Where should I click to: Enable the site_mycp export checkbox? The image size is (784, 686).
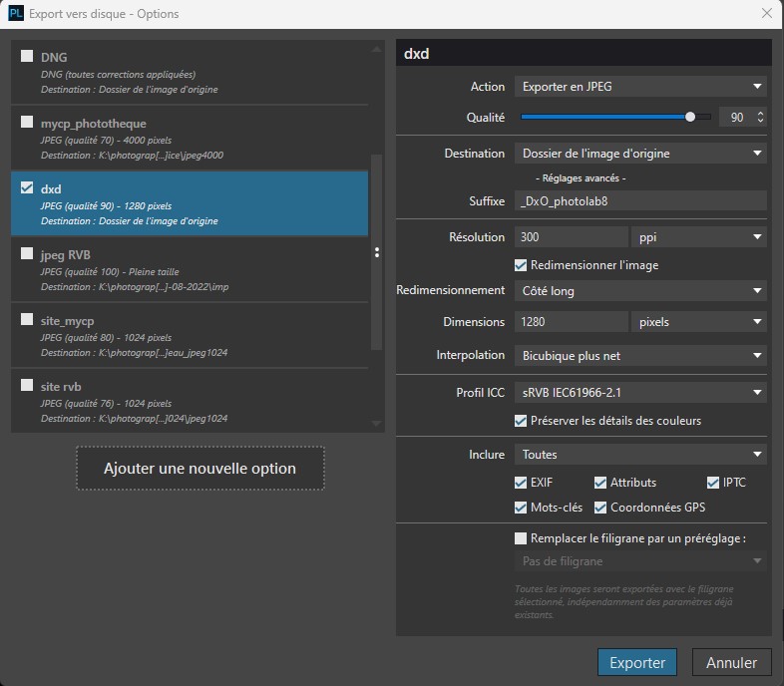click(x=27, y=319)
